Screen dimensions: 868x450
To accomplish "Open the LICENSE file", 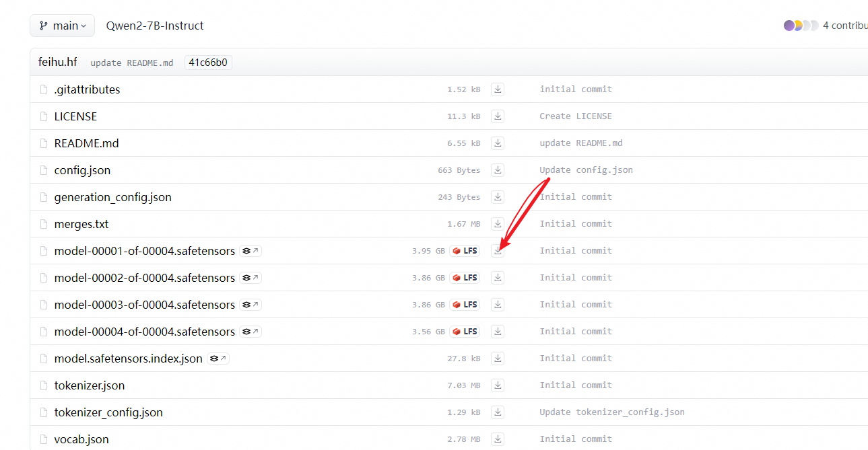I will [75, 116].
